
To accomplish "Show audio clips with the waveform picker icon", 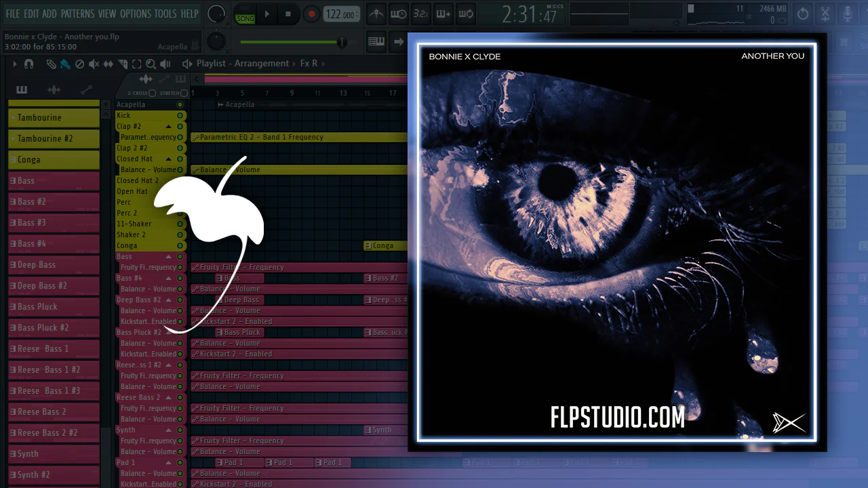I will click(x=54, y=90).
